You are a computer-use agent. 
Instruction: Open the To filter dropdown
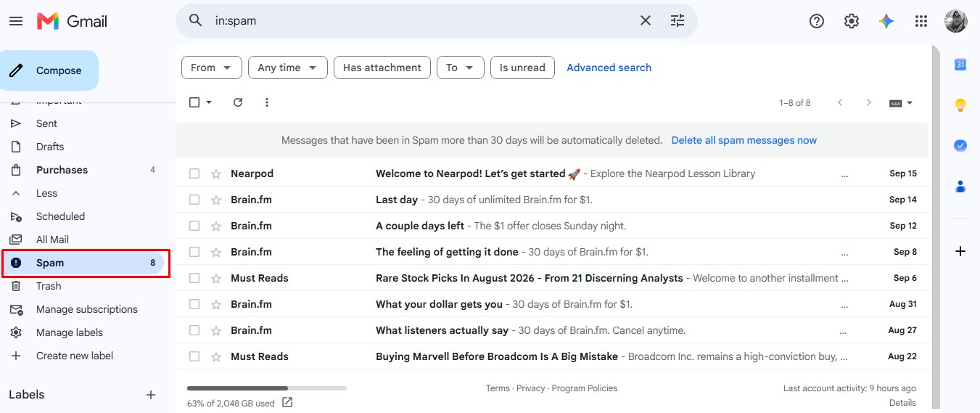[461, 68]
